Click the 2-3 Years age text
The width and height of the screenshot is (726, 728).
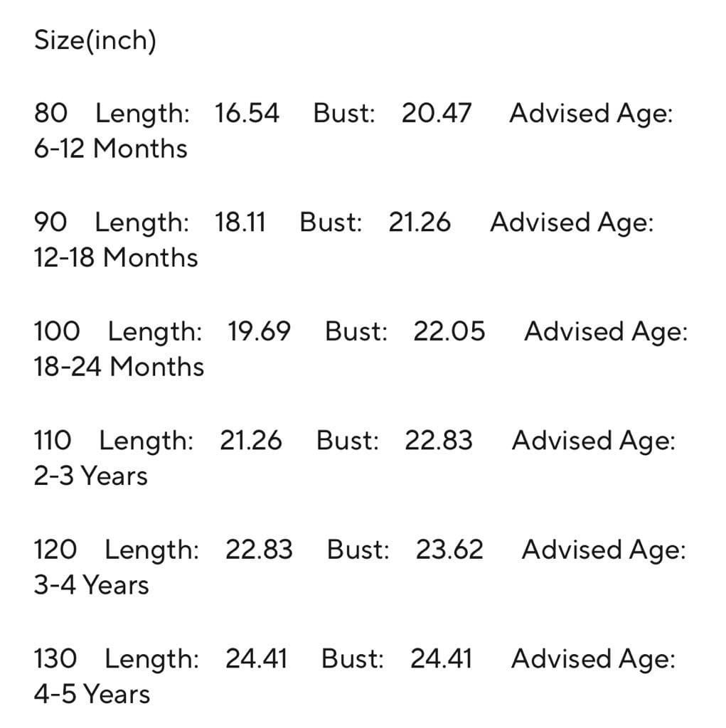tap(90, 476)
